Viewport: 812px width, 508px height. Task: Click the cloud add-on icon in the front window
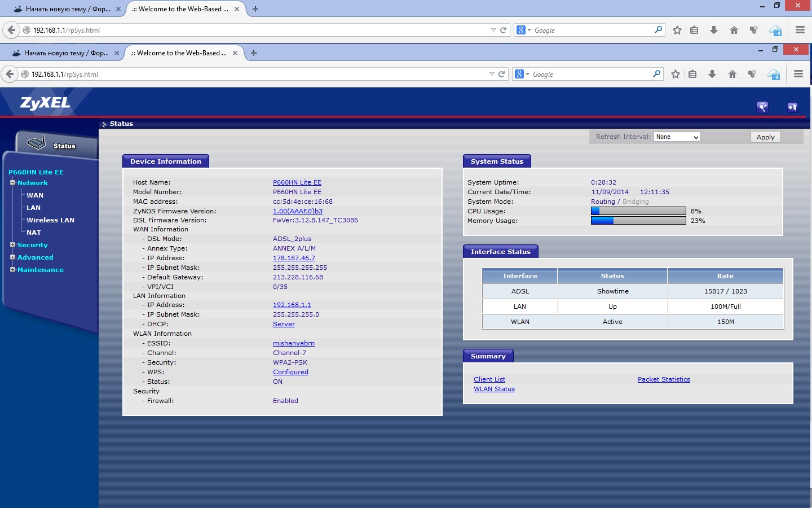(774, 75)
